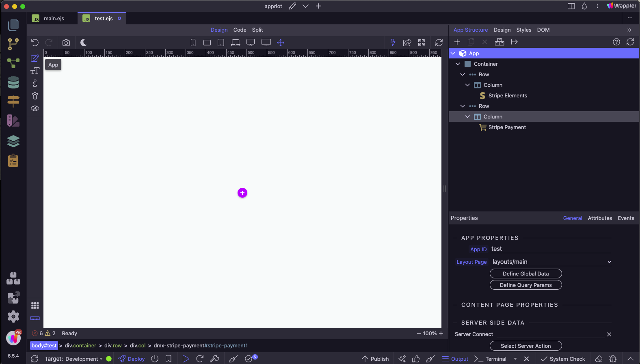Add new component with plus icon
The height and width of the screenshot is (364, 640).
(457, 42)
